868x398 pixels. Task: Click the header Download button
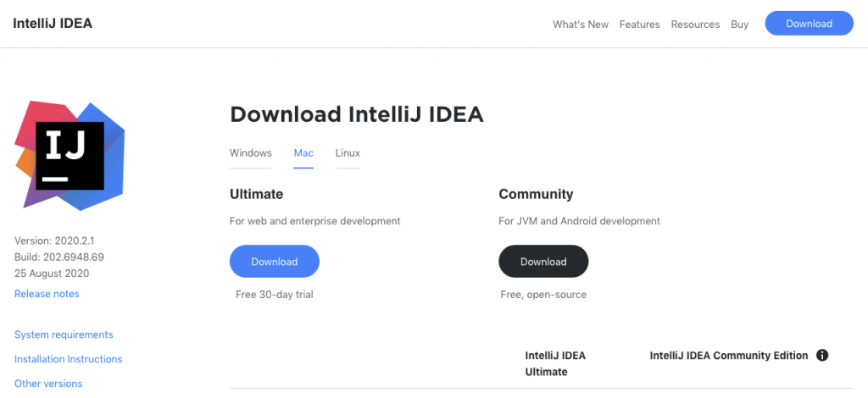pos(810,23)
